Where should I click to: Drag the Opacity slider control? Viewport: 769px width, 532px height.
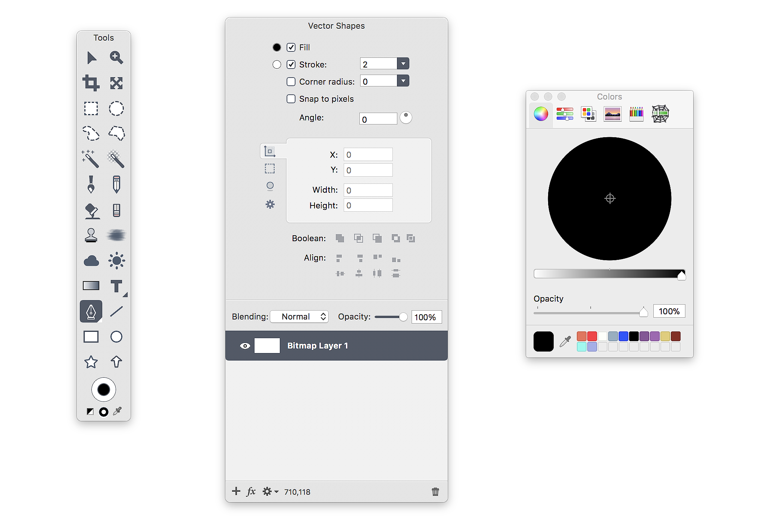[643, 311]
